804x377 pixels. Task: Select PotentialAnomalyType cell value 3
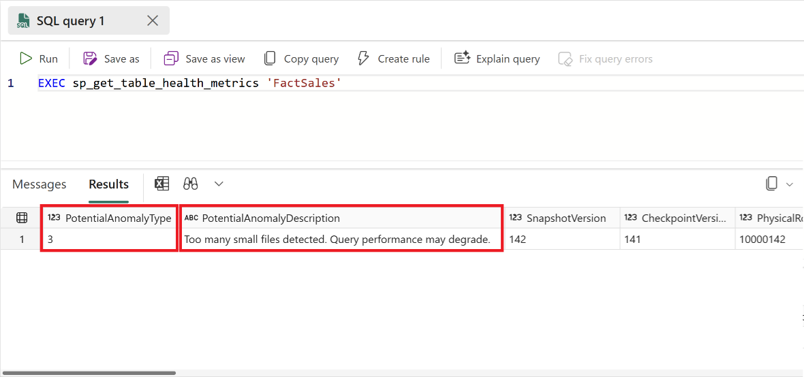pos(109,239)
